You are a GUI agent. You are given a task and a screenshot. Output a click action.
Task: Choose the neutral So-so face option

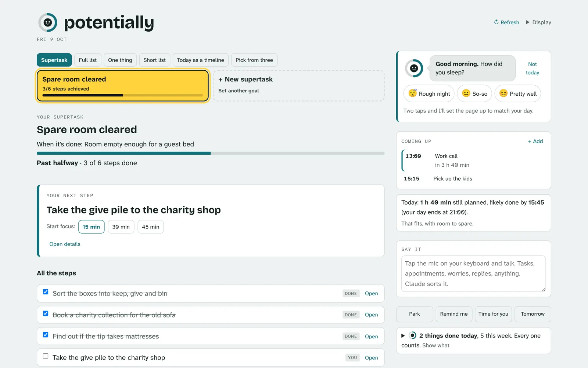point(474,93)
